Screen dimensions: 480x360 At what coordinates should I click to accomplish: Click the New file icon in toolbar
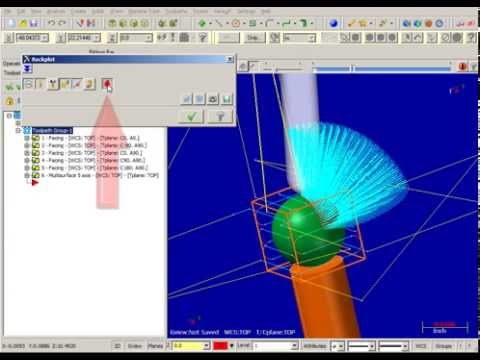pyautogui.click(x=11, y=23)
